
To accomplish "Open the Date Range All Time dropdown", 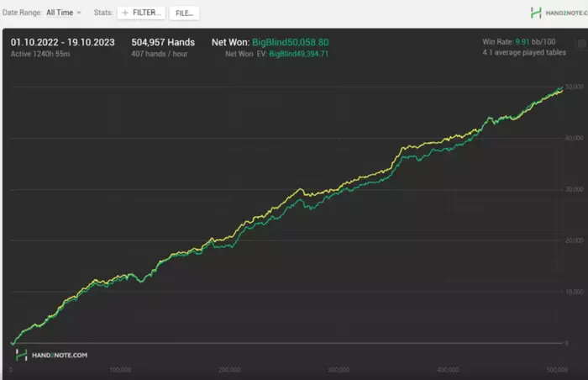I will (x=63, y=13).
